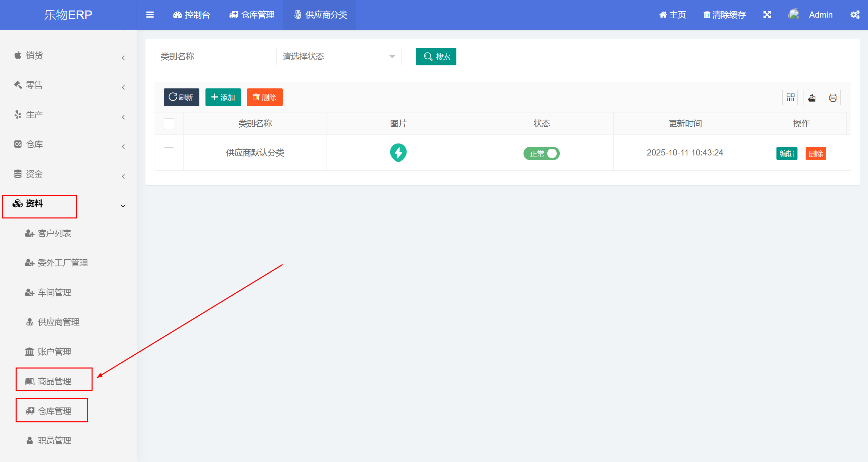This screenshot has height=462, width=868.
Task: Open 商品管理 in the sidebar
Action: tap(54, 381)
